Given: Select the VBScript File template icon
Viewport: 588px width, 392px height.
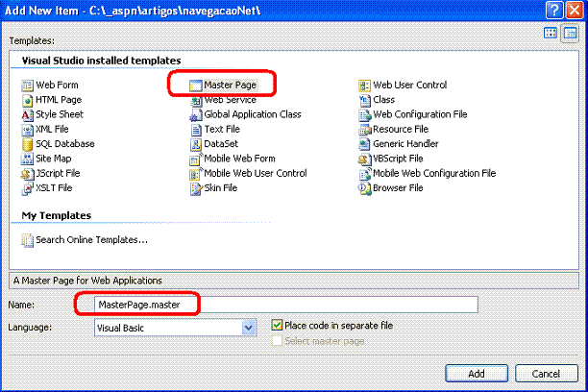Looking at the screenshot, I should point(364,159).
